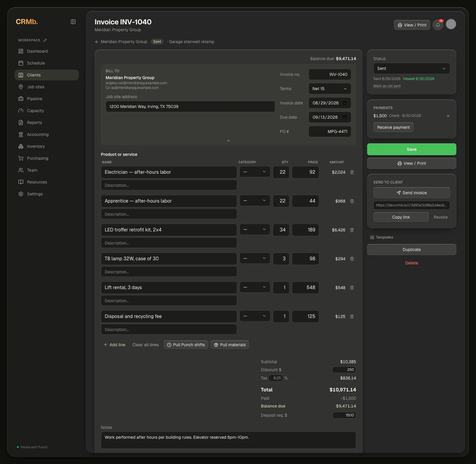The width and height of the screenshot is (476, 464).
Task: Open Purchasing in sidebar
Action: pyautogui.click(x=47, y=158)
